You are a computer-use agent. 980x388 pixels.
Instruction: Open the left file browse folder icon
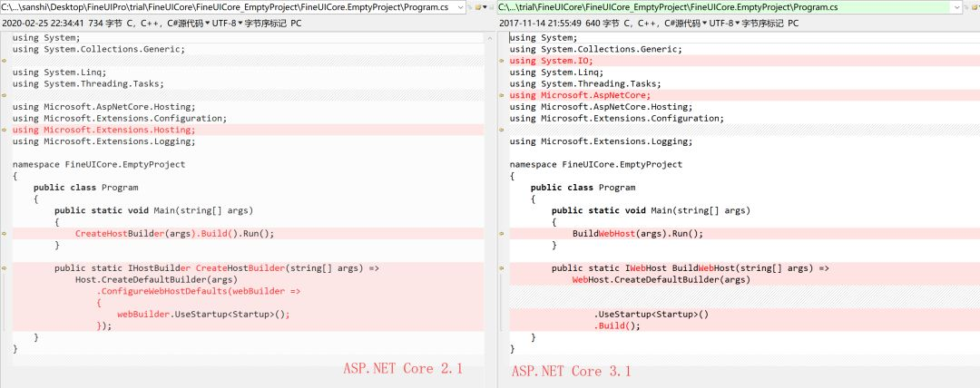478,7
